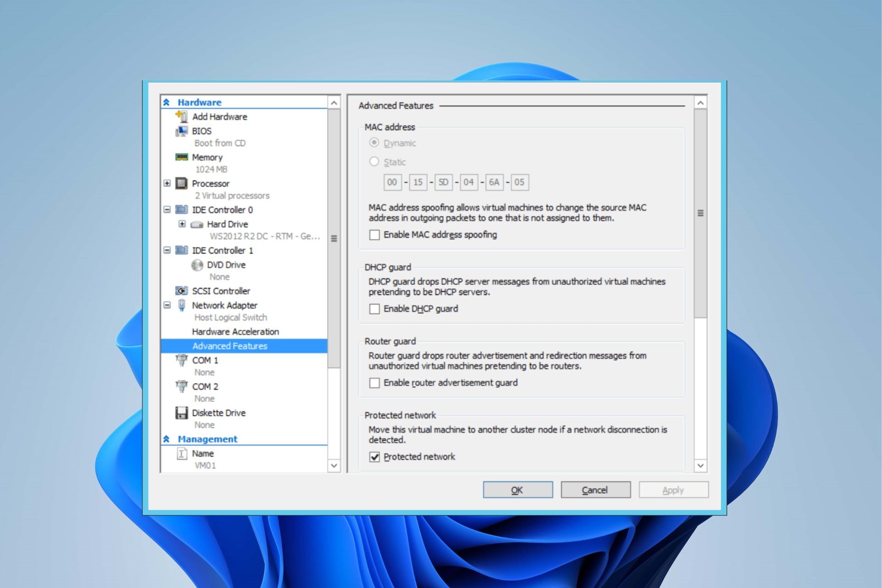Click the 'Boot from CD' text
This screenshot has width=882, height=588.
coord(220,143)
